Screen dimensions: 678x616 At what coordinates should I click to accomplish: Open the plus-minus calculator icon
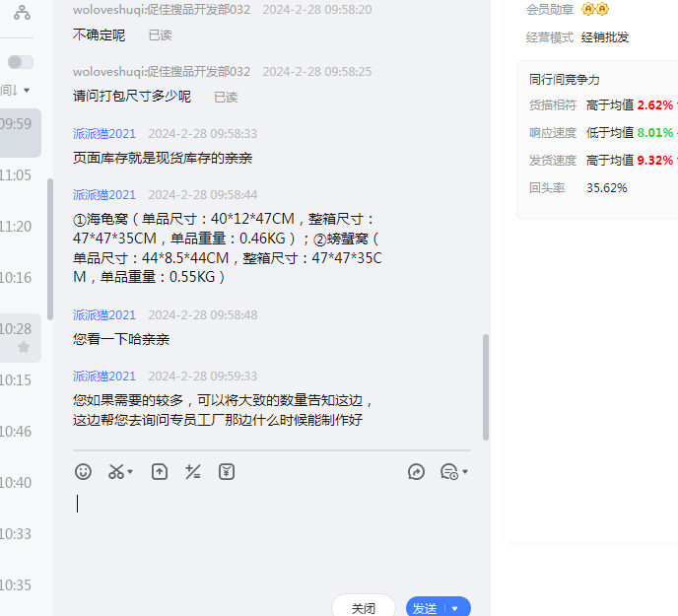[x=193, y=471]
